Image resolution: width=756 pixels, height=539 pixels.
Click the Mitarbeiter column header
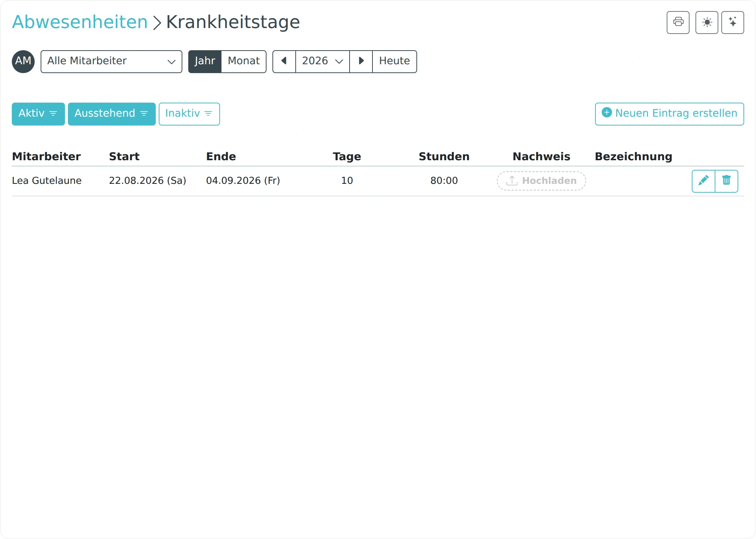(47, 157)
